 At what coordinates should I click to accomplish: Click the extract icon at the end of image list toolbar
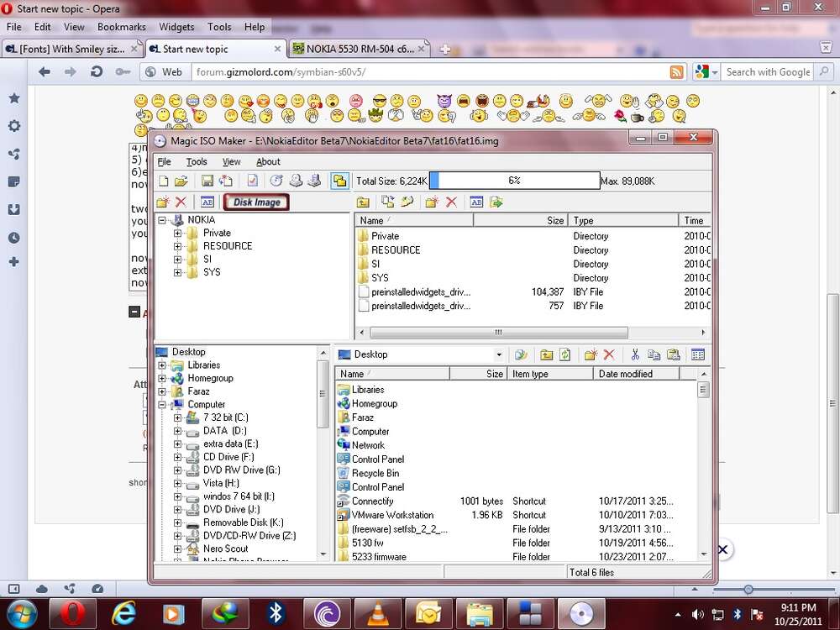coord(496,202)
